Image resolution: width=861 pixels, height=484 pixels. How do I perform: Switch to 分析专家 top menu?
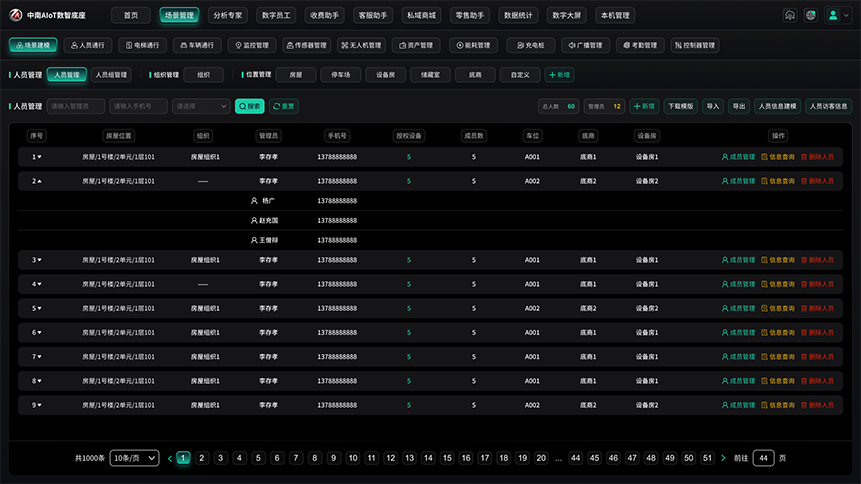[x=228, y=15]
